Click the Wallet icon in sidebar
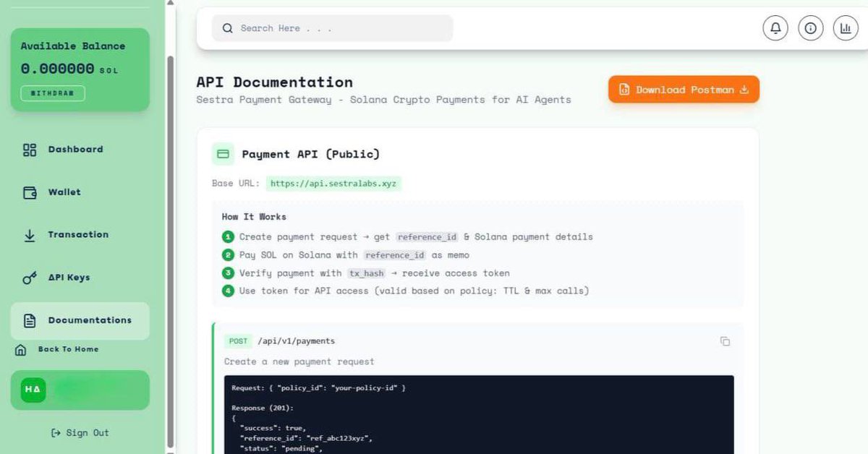The height and width of the screenshot is (454, 868). (30, 192)
